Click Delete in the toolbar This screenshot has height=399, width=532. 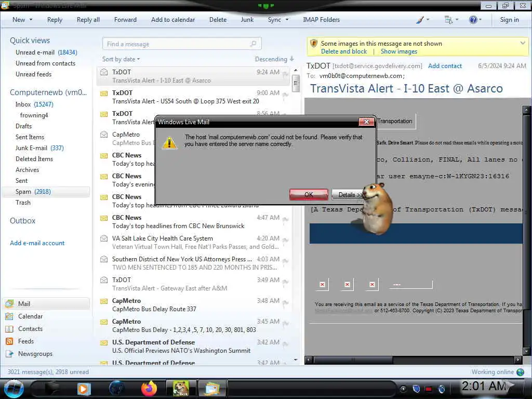tap(218, 20)
